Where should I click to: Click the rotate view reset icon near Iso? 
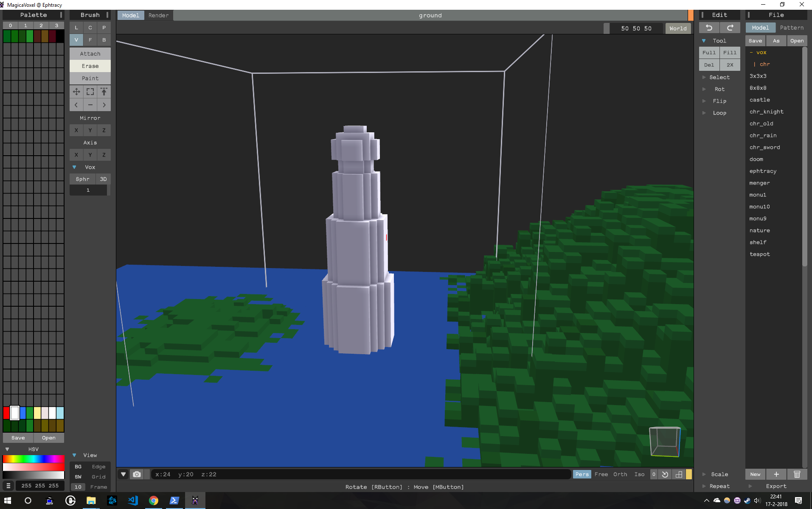click(664, 474)
